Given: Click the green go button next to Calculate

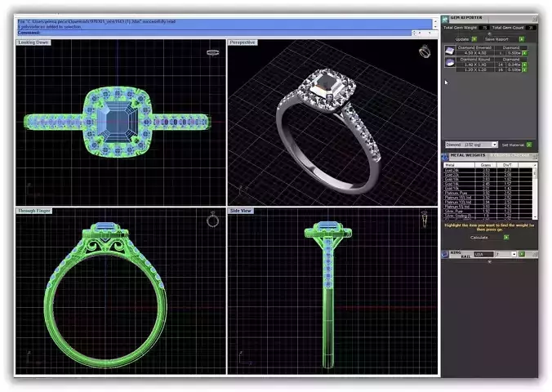Looking at the screenshot, I should coord(506,238).
